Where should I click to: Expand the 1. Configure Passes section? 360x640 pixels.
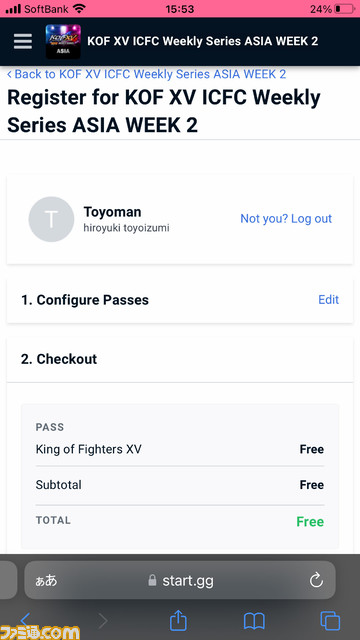(x=180, y=300)
